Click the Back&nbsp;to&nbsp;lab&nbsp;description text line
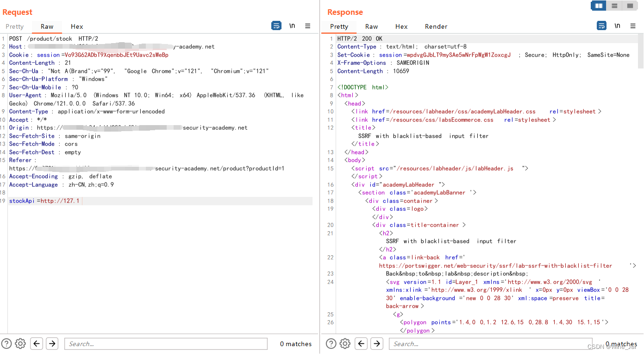 coord(457,274)
